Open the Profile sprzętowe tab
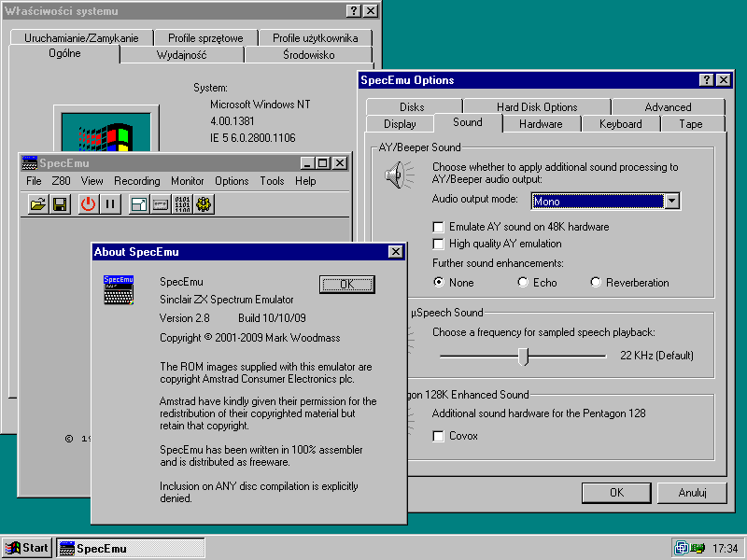 click(x=205, y=37)
